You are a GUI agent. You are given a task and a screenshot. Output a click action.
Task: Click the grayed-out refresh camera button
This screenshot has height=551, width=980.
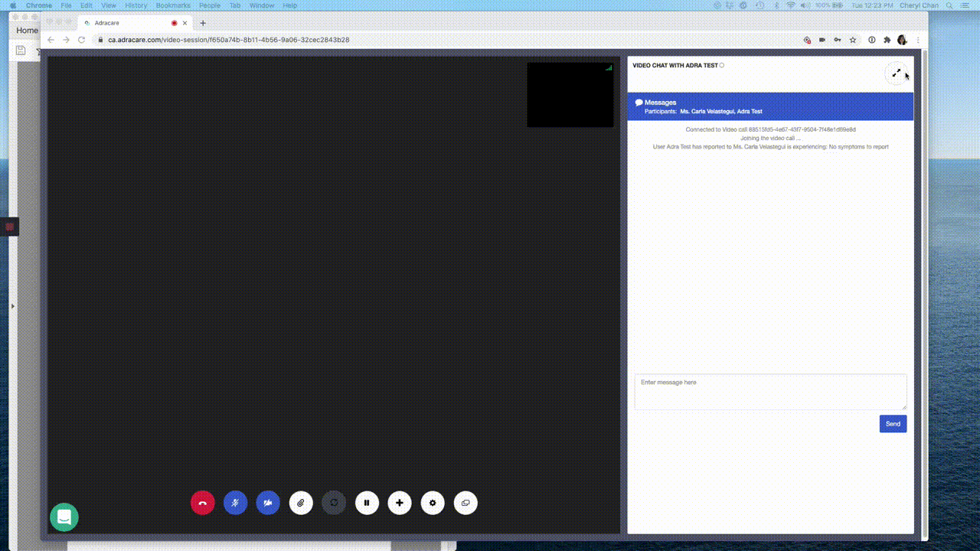tap(334, 503)
